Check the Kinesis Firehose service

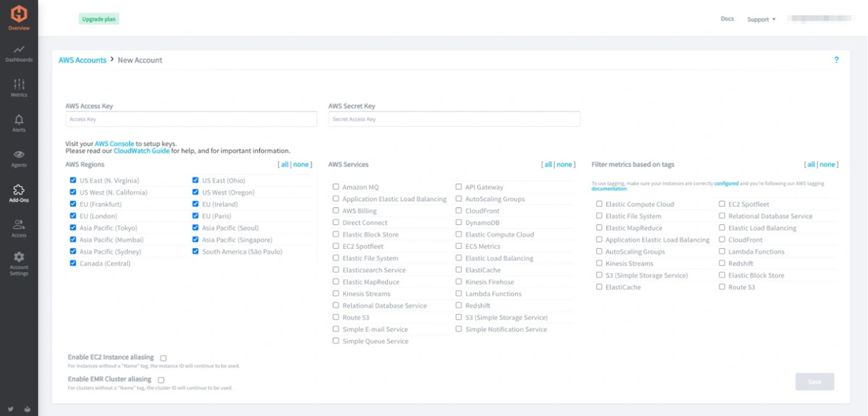459,281
